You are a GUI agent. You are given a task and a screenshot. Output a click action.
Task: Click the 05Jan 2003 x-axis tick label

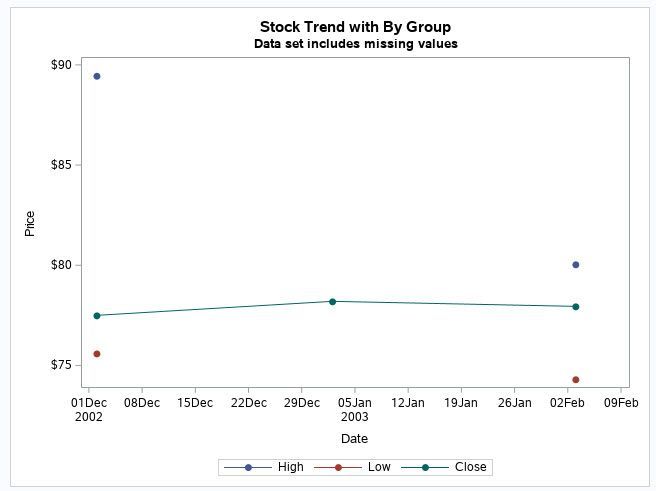click(354, 409)
